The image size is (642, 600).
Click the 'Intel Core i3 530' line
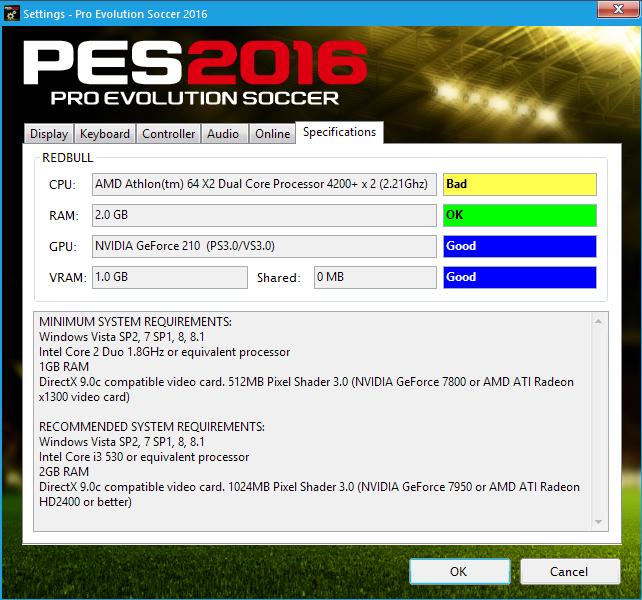point(144,457)
